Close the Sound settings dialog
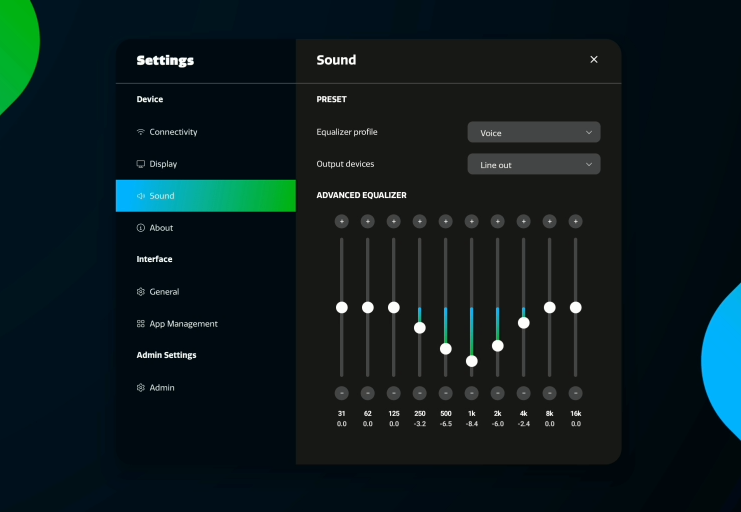This screenshot has height=512, width=741. pyautogui.click(x=594, y=60)
